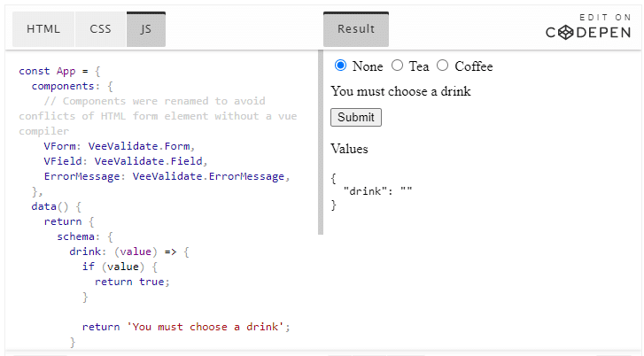644x356 pixels.
Task: Click the Tea label text
Action: tap(419, 66)
